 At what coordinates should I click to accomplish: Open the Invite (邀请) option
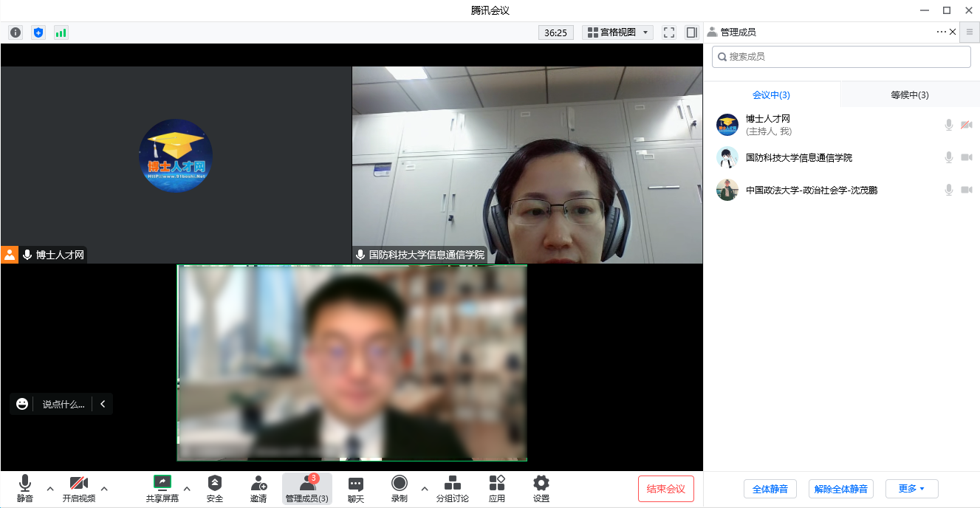258,489
